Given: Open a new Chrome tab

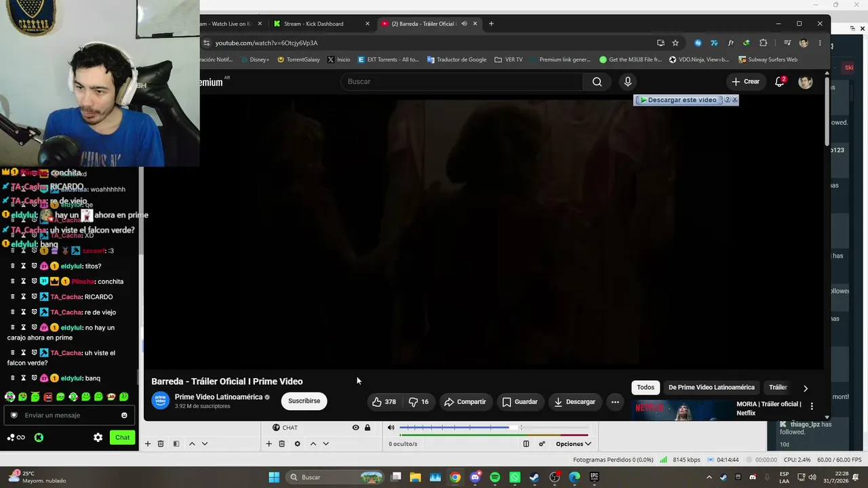Looking at the screenshot, I should [492, 24].
